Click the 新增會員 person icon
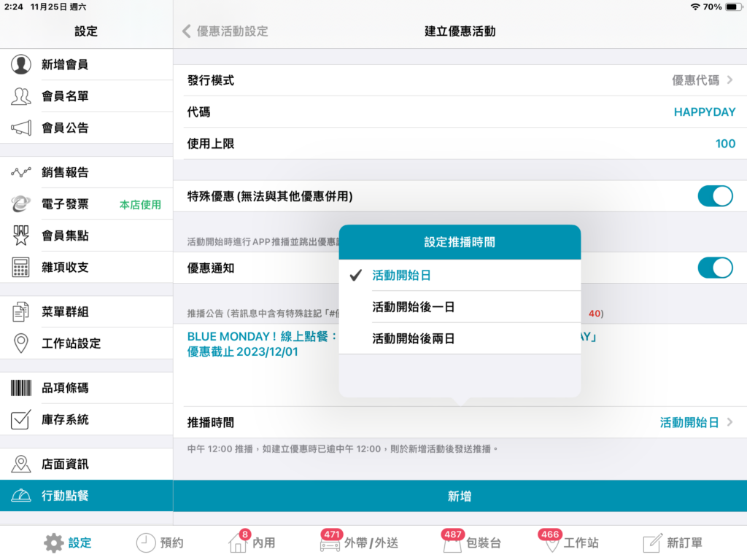 21,64
